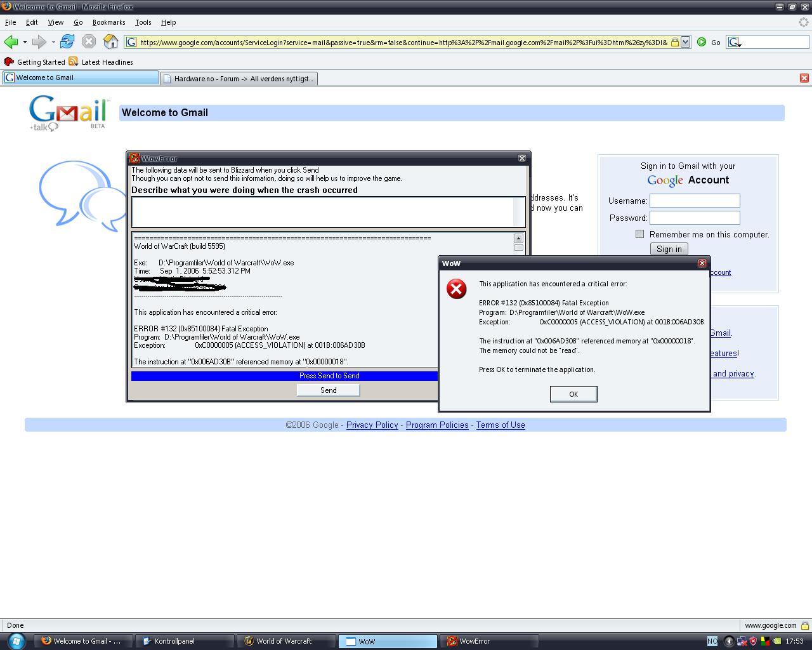812x650 pixels.
Task: Open the Tools menu
Action: coord(143,22)
